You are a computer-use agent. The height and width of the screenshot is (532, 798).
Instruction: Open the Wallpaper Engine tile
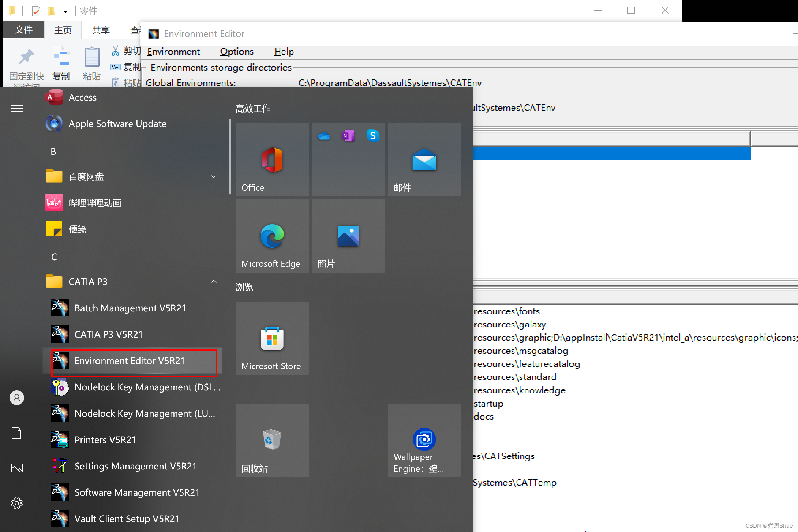click(x=424, y=441)
